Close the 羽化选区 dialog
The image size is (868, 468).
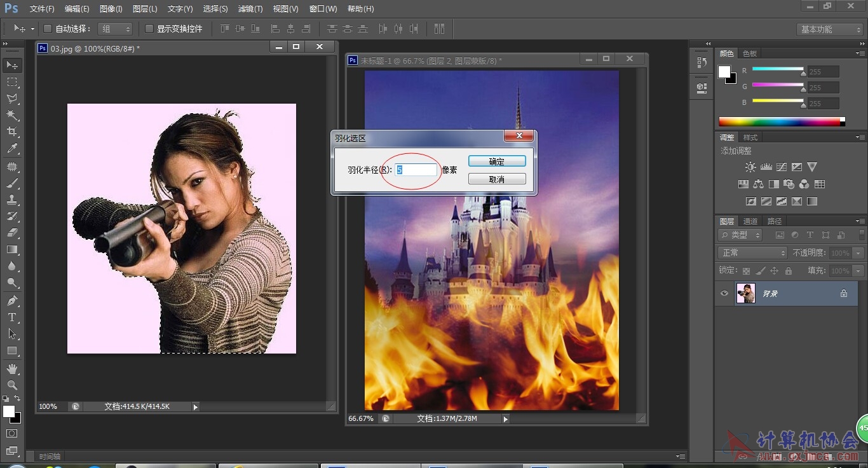point(519,136)
